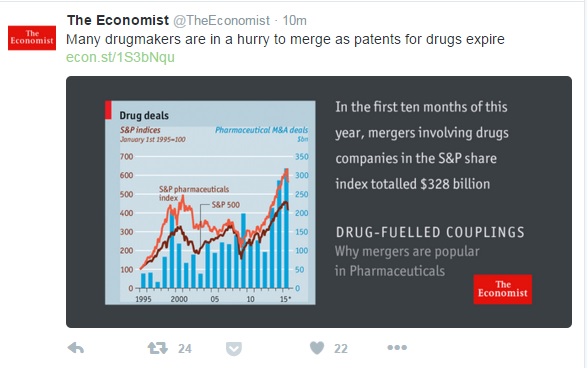
Task: Click the reply arrow icon
Action: (76, 348)
